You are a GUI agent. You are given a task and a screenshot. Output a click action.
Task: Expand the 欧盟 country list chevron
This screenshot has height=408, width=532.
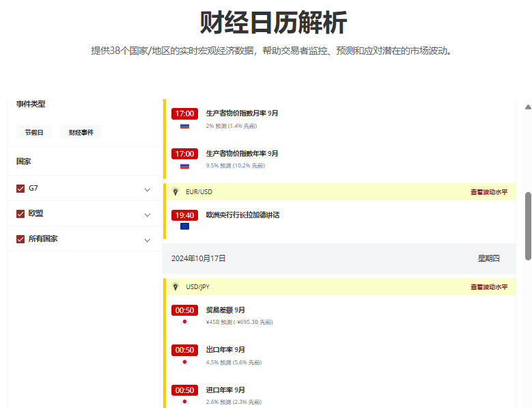point(148,215)
